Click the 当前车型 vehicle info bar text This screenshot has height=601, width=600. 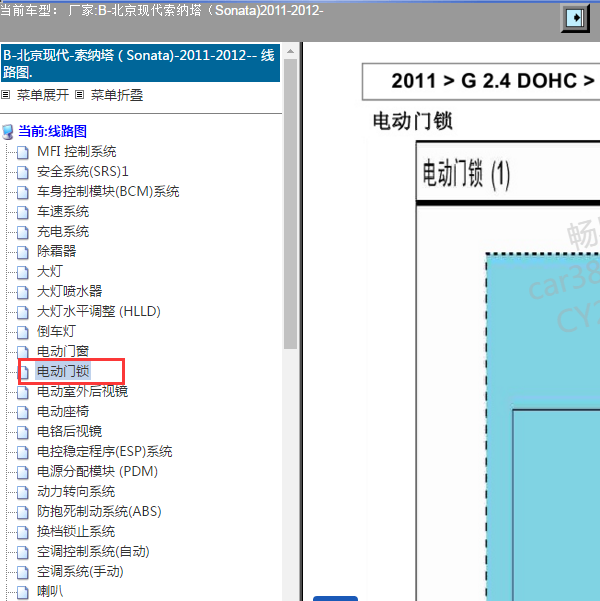[161, 10]
